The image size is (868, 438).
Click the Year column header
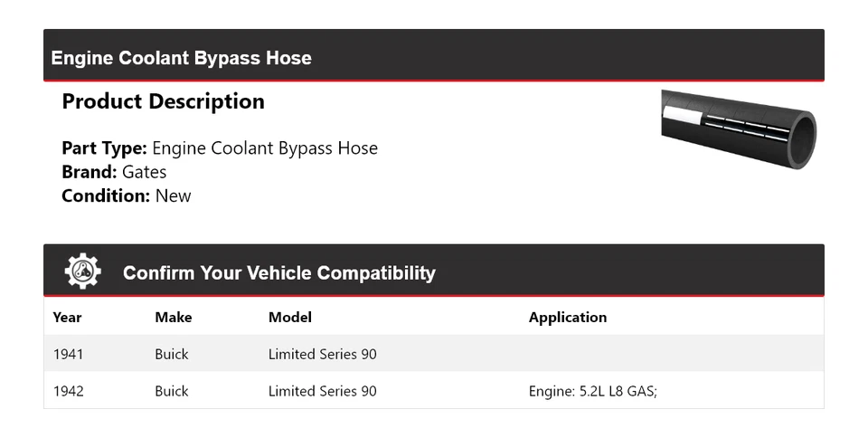point(67,317)
